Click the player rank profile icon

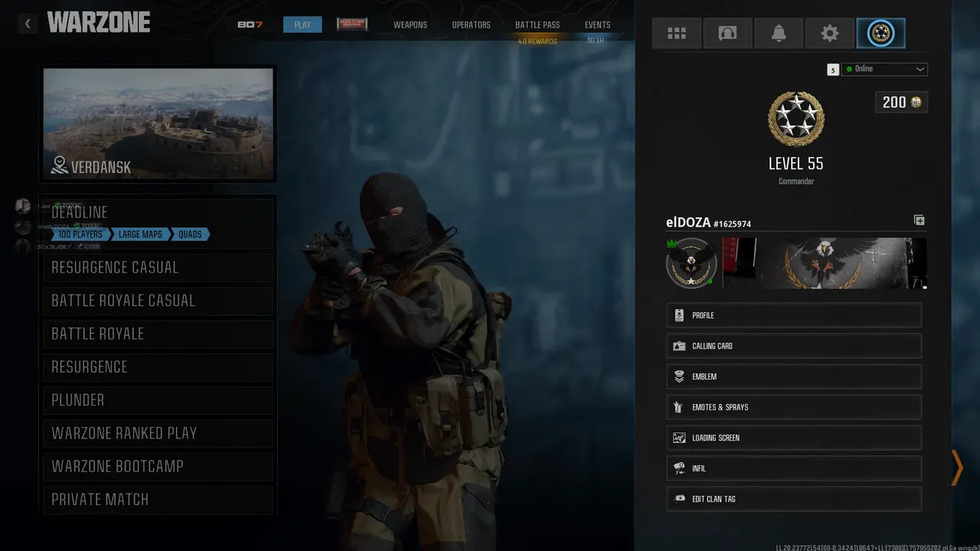[x=880, y=34]
